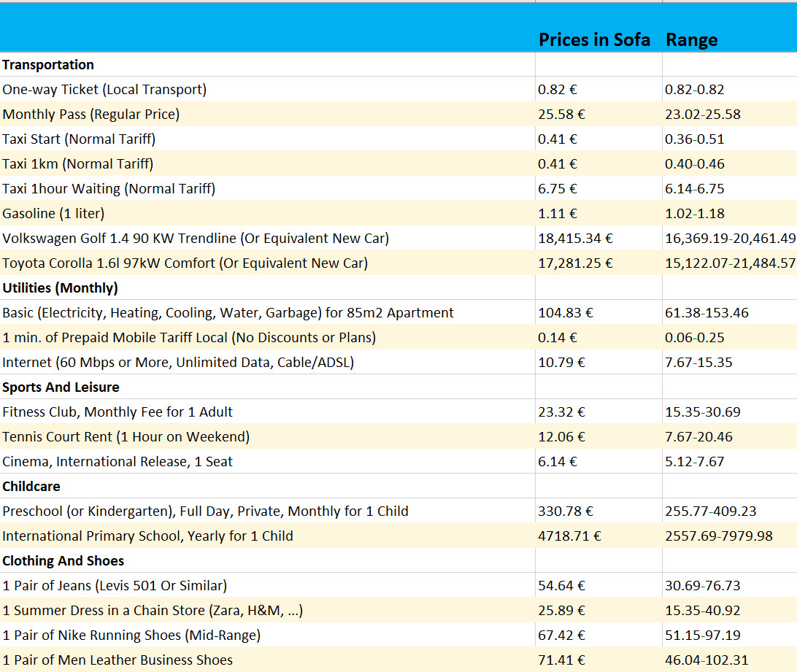Click the Internet (60 Mbps or More) label
Screen dimensions: 797x672
[178, 363]
